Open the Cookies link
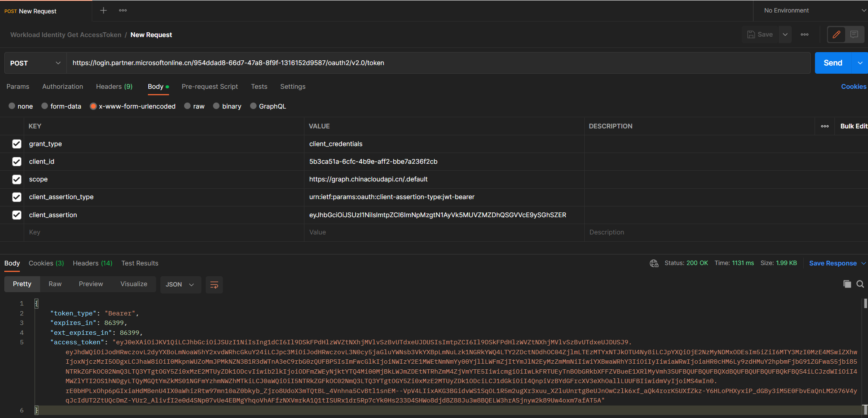The width and height of the screenshot is (868, 418). 853,87
